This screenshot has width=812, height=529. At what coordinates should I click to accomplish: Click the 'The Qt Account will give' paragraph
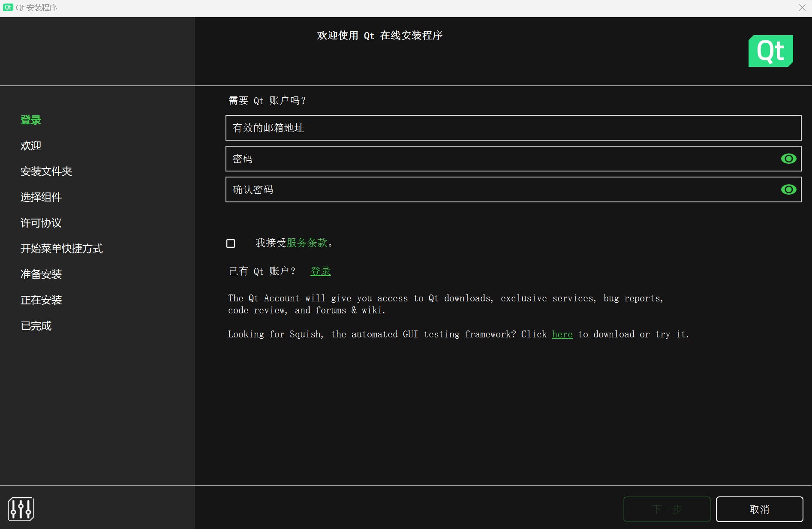pyautogui.click(x=446, y=304)
